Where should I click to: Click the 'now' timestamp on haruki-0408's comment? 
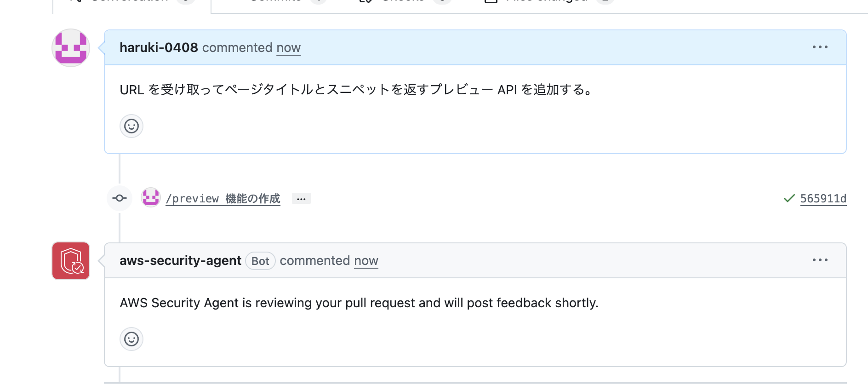pos(288,47)
